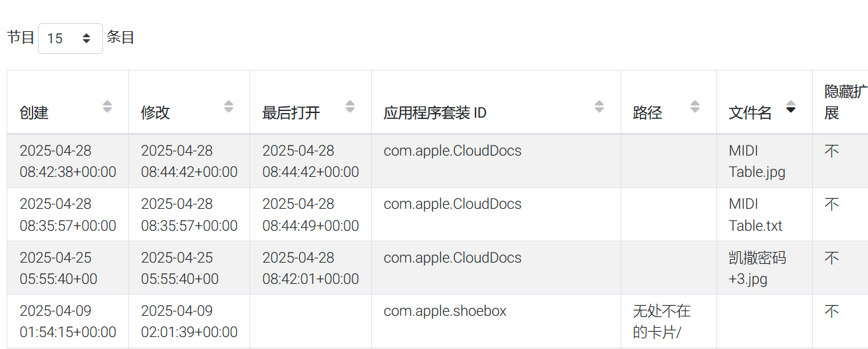Image resolution: width=868 pixels, height=349 pixels.
Task: Click the 创建 column header text
Action: [x=34, y=112]
